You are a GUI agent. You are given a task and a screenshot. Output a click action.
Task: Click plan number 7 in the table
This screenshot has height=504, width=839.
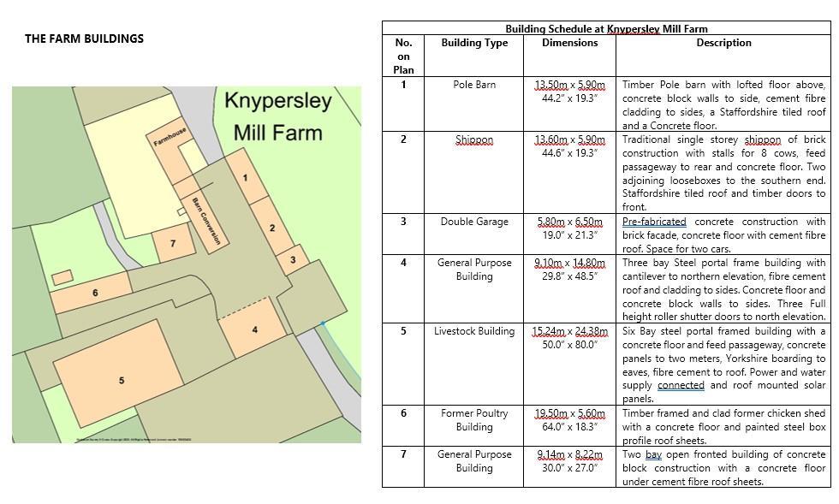coord(403,454)
